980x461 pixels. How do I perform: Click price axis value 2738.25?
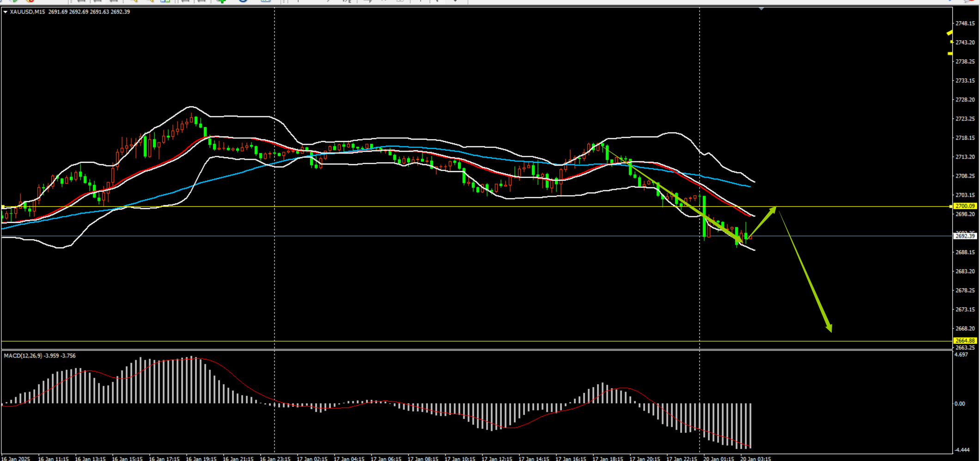(965, 61)
